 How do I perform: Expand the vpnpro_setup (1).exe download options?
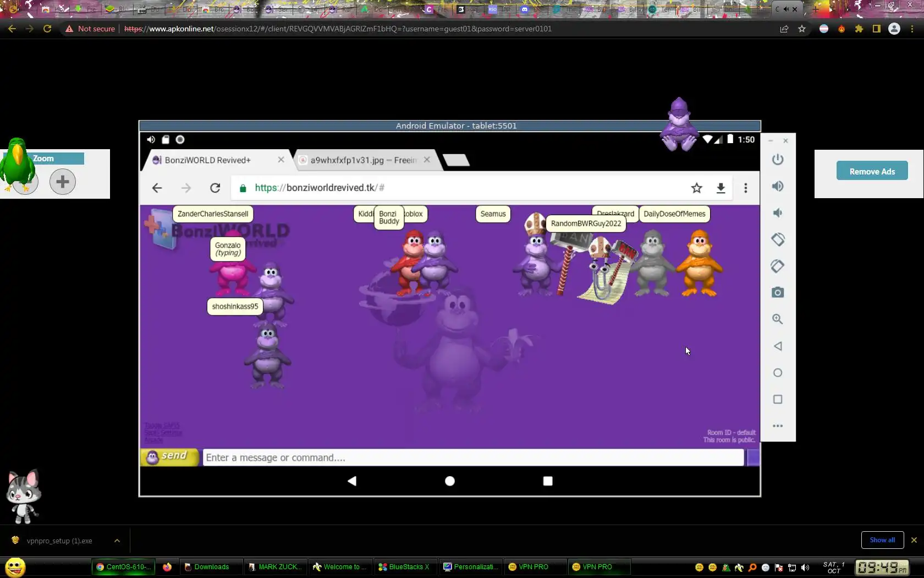click(x=117, y=541)
